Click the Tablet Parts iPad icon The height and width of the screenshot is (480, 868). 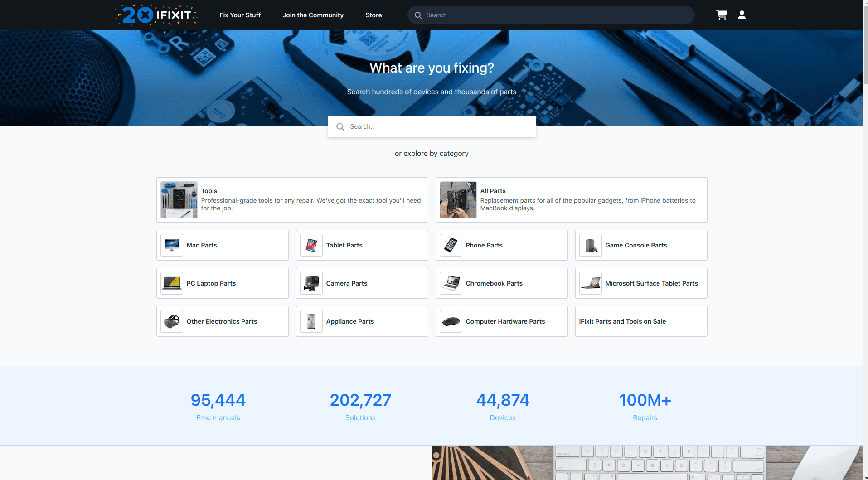[311, 245]
